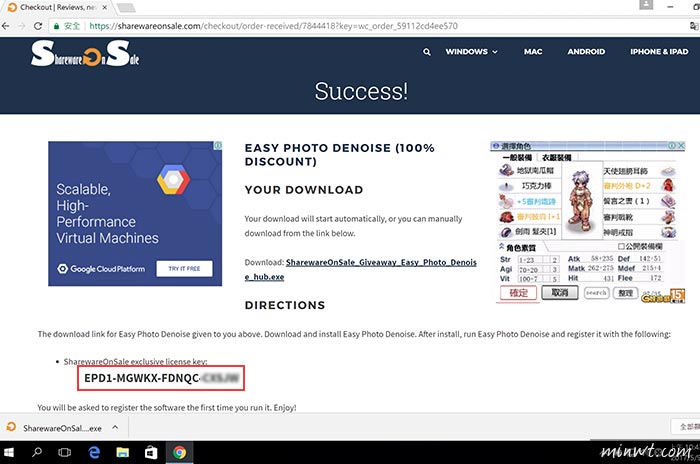Click AdChoices icon on Google Cloud ad
The image size is (700, 464).
pos(218,146)
